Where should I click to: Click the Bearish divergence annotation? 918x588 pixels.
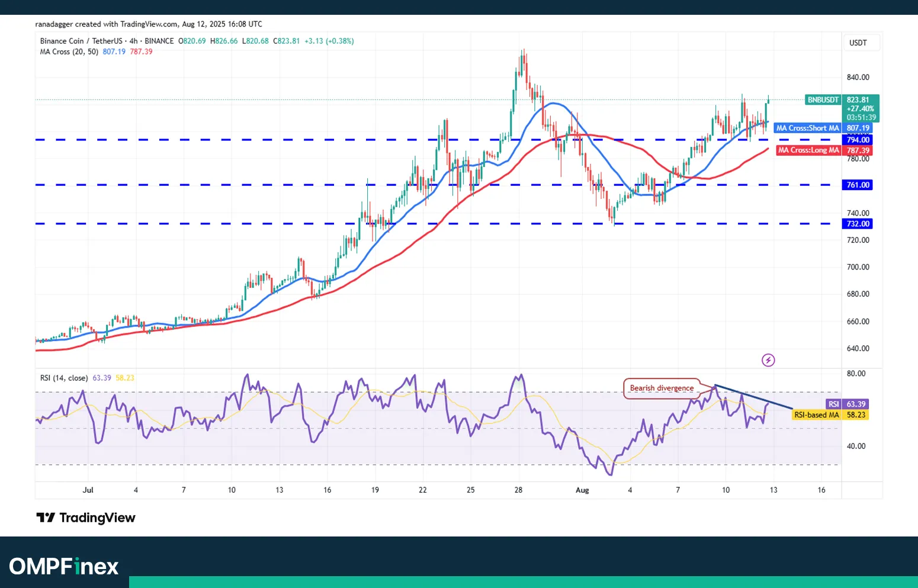tap(662, 388)
